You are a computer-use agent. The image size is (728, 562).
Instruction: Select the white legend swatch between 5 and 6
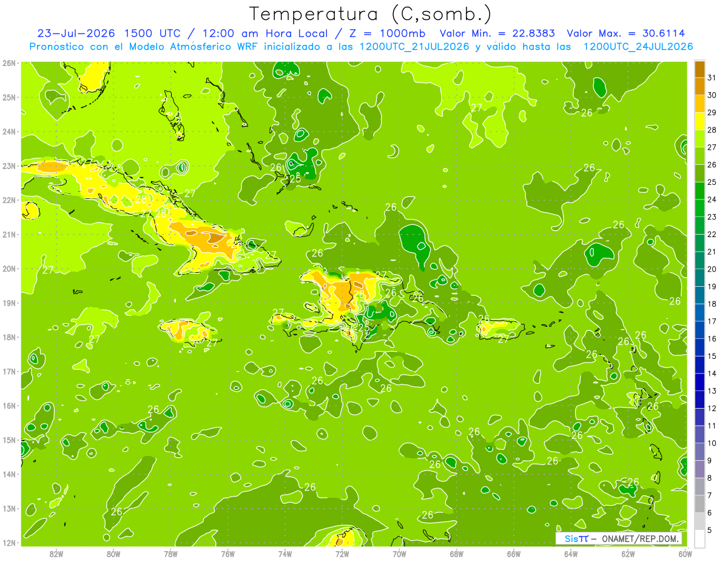tap(699, 521)
